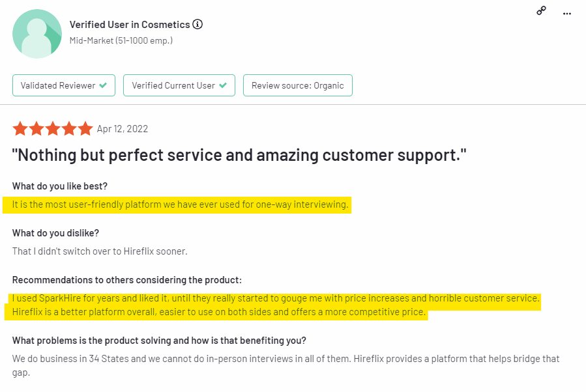Click the info icon beside Verified User
The height and width of the screenshot is (392, 586).
click(x=198, y=24)
